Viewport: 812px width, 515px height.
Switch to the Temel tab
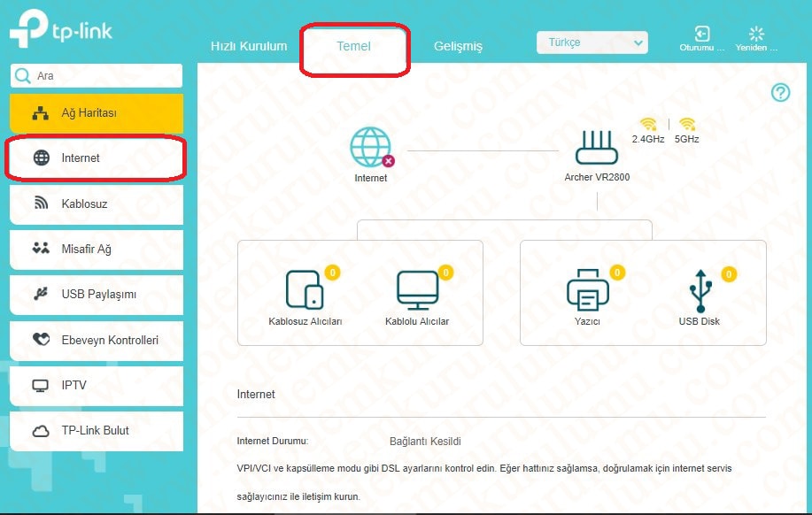pos(353,46)
